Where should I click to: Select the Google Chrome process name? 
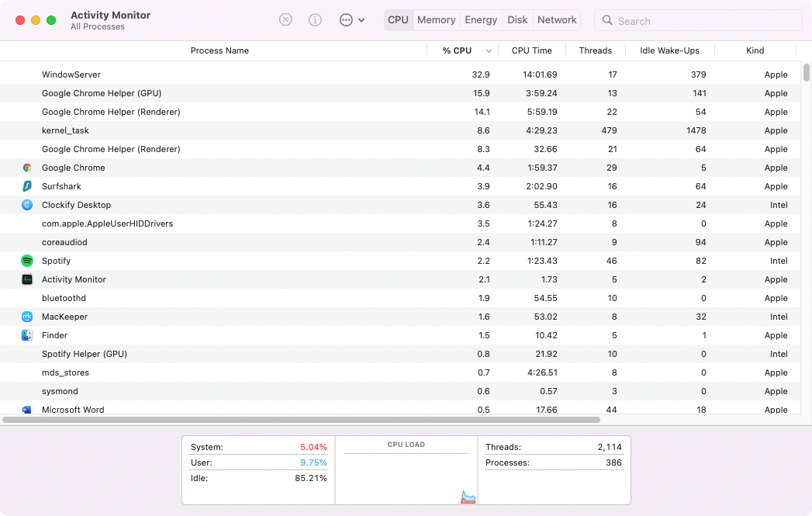(74, 168)
